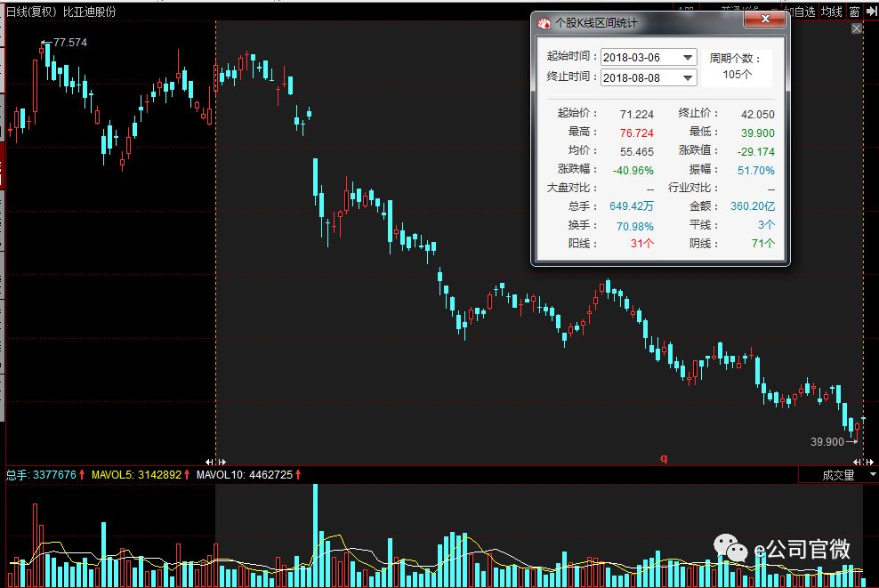The height and width of the screenshot is (588, 879).
Task: Click the arrow icon right of 窗
Action: [x=871, y=12]
